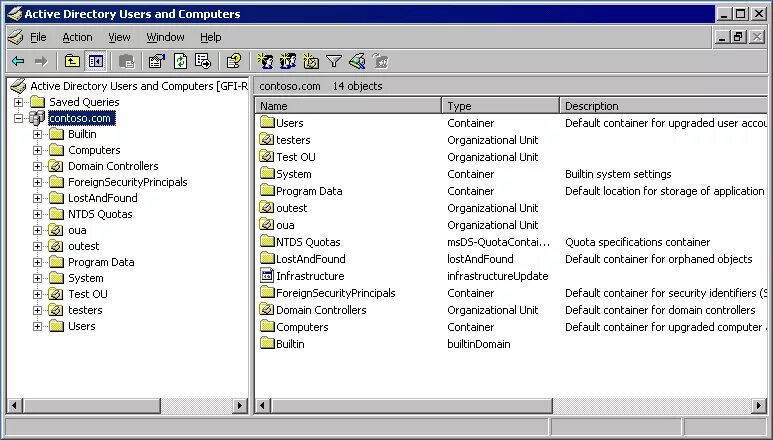The width and height of the screenshot is (773, 440).
Task: Click the Back arrow toolbar button
Action: coord(18,61)
